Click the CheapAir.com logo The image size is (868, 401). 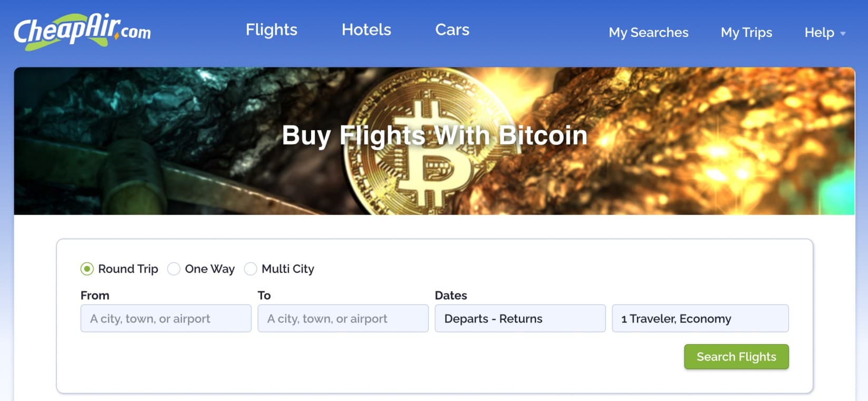(82, 31)
